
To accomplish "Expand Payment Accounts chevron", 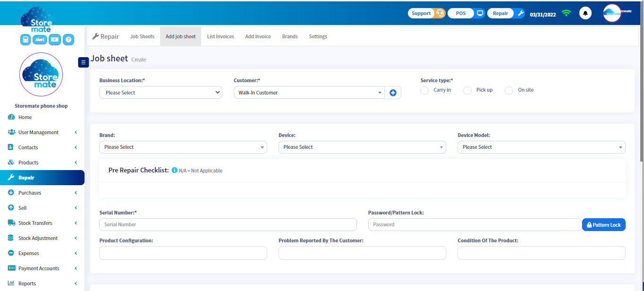I will [x=76, y=268].
